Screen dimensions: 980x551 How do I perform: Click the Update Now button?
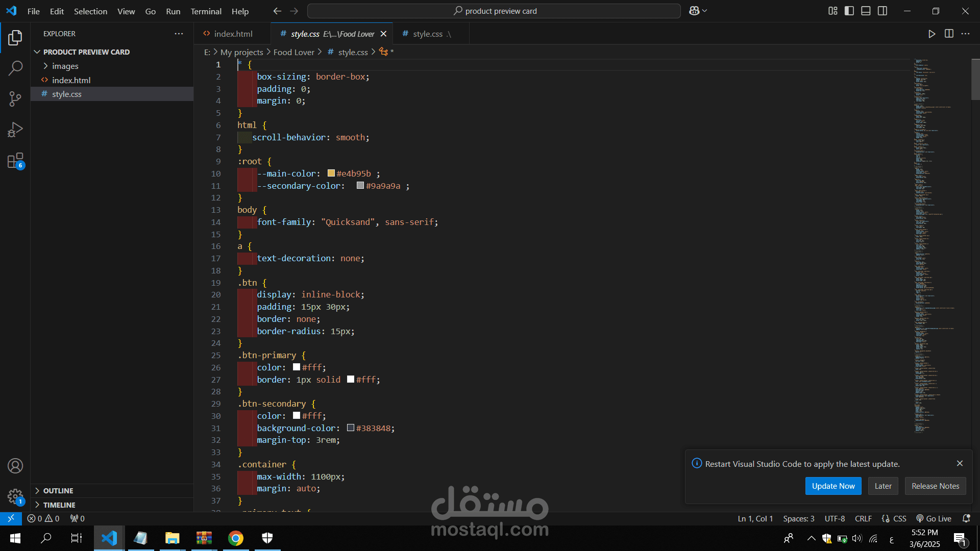point(833,486)
